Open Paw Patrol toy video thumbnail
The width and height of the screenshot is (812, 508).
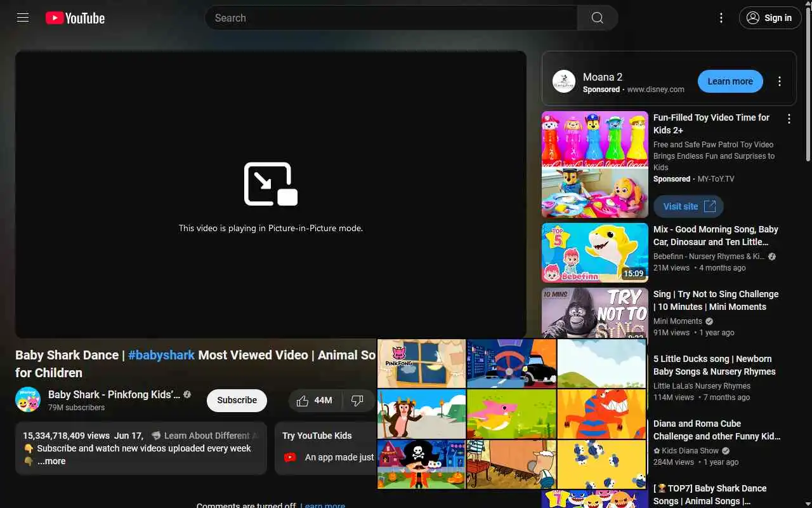click(595, 164)
